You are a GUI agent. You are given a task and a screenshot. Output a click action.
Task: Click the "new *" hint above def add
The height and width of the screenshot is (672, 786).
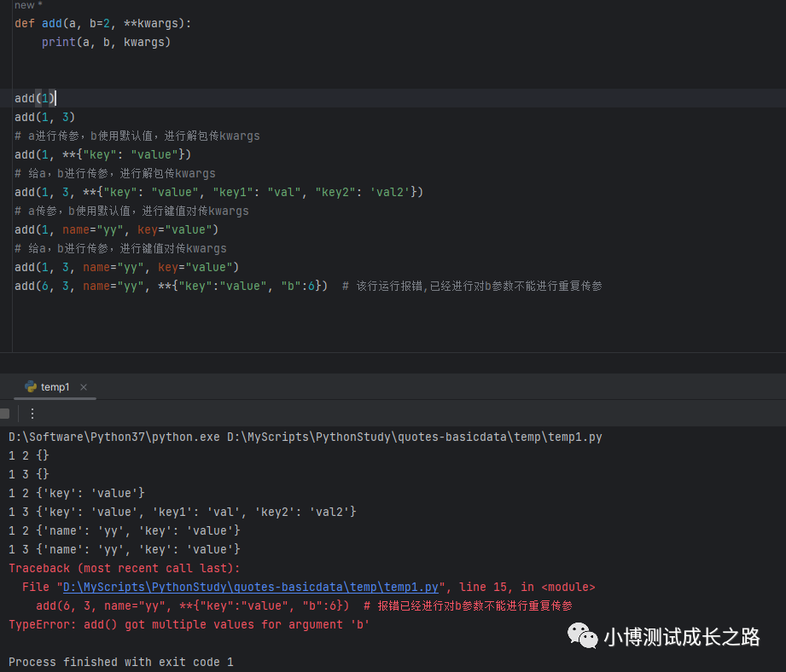tap(24, 6)
